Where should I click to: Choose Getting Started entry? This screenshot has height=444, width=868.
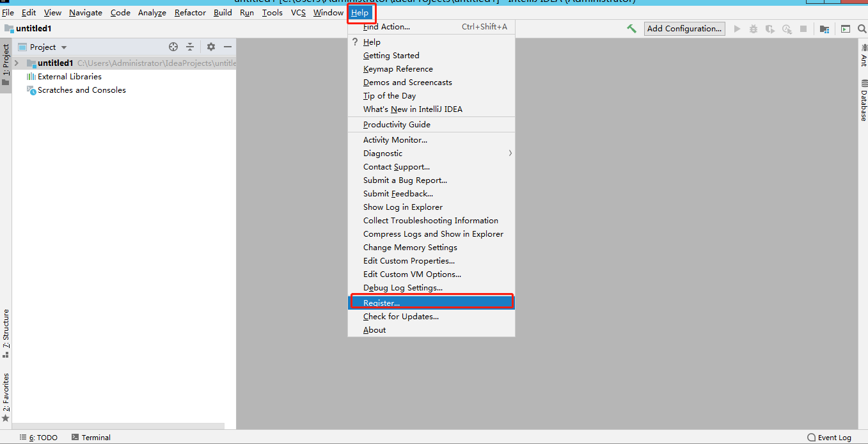click(431, 56)
